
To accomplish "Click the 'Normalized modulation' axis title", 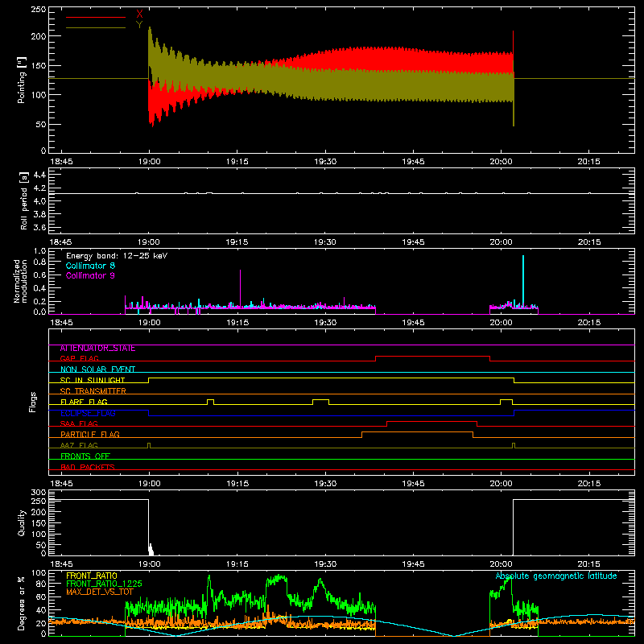I will 21,281.
